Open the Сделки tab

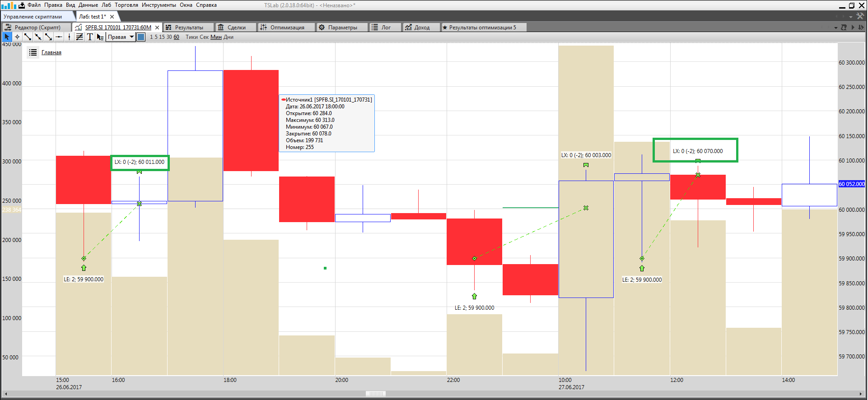click(236, 28)
